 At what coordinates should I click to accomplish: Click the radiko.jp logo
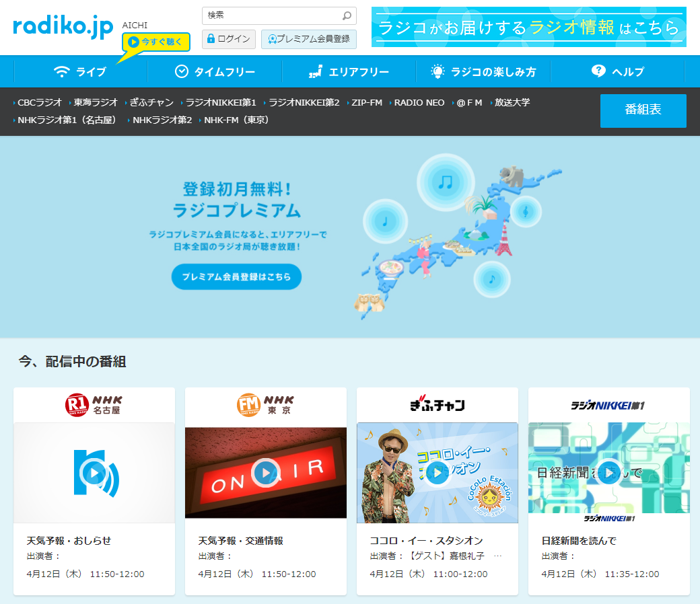(x=63, y=26)
